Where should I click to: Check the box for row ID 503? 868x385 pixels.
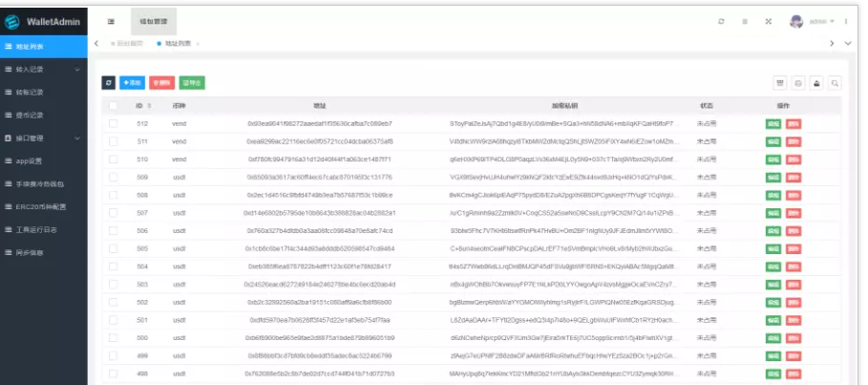113,285
